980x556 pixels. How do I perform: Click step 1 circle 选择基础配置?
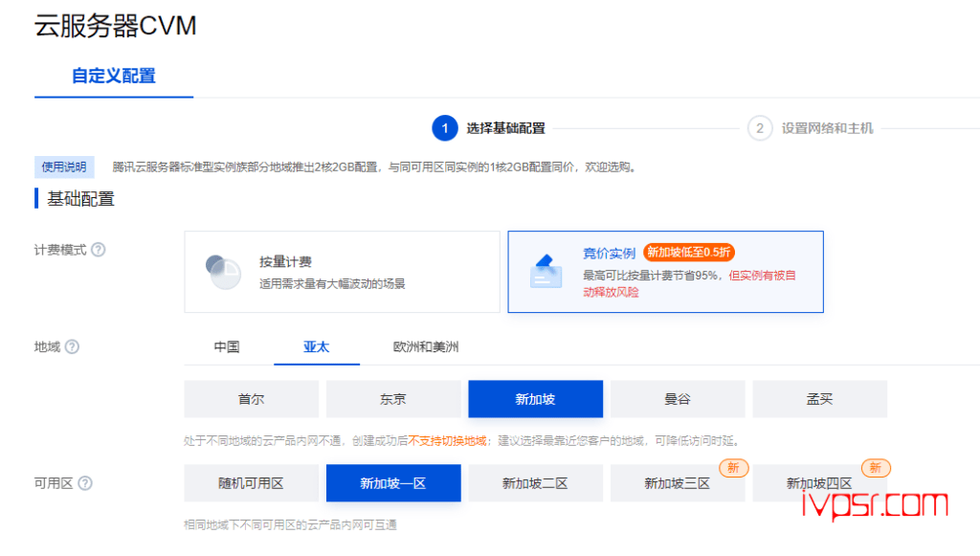pyautogui.click(x=444, y=128)
